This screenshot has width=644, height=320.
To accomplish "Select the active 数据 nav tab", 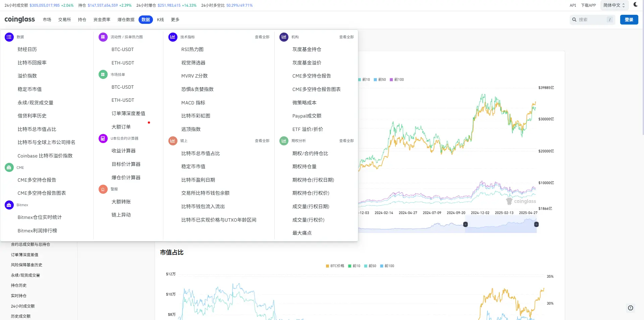I will [146, 20].
